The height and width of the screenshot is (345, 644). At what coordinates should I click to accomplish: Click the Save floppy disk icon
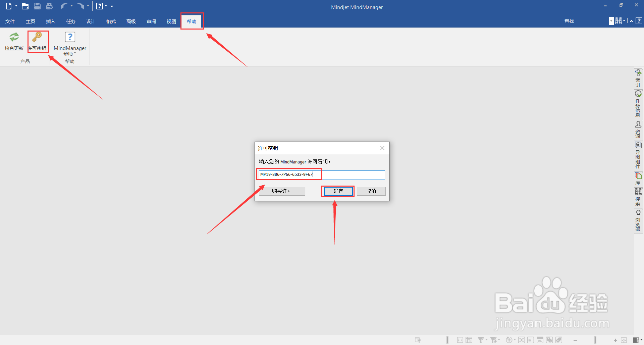click(x=37, y=6)
